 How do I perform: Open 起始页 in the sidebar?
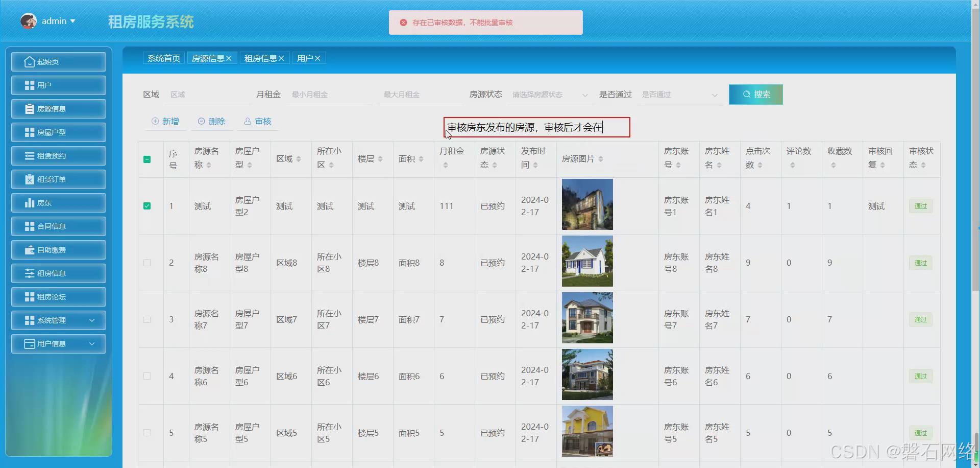[59, 62]
